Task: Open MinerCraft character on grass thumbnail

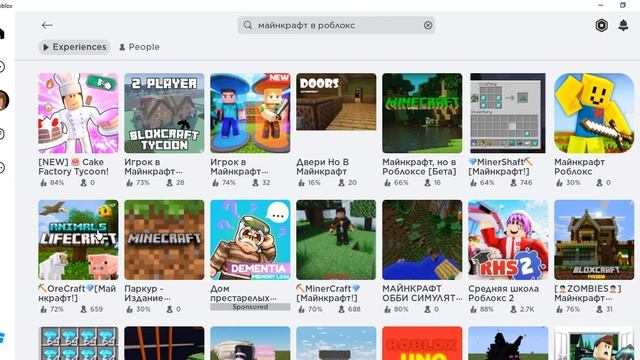Action: click(x=336, y=240)
